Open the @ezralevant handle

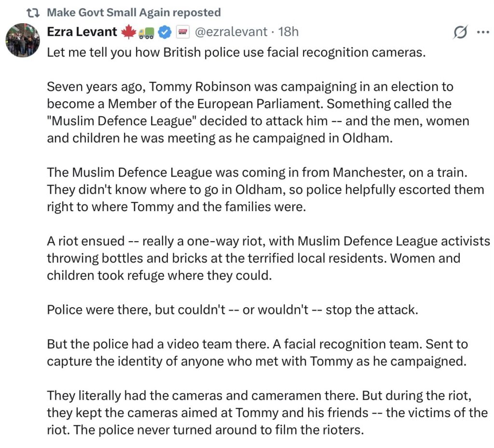click(231, 32)
